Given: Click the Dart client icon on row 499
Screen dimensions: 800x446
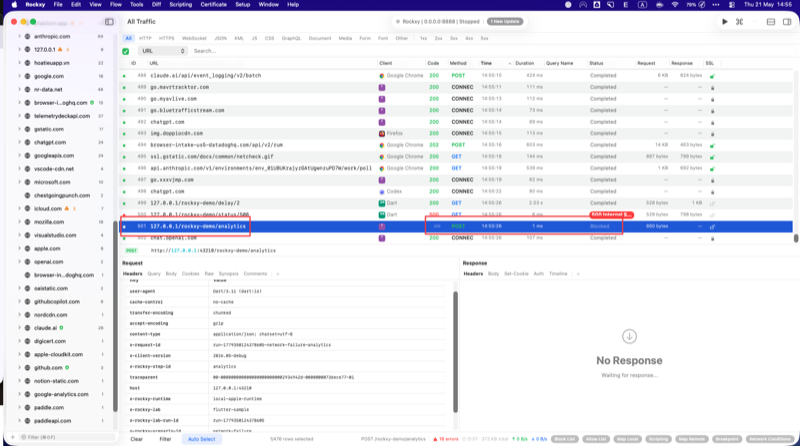Looking at the screenshot, I should click(x=382, y=203).
